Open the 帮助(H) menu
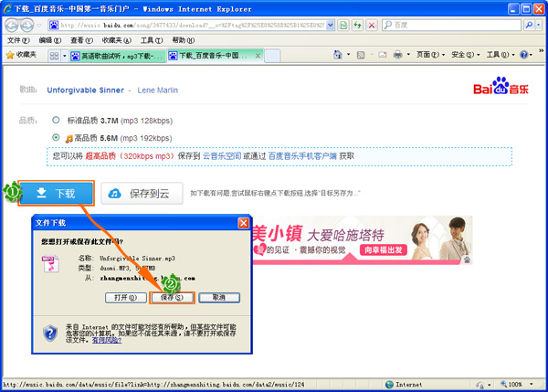The height and width of the screenshot is (392, 548). [x=184, y=40]
